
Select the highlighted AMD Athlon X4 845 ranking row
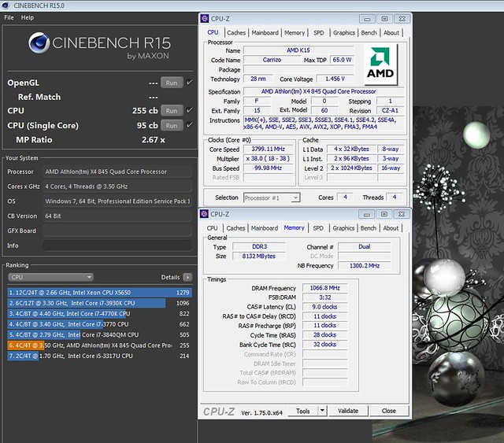(x=100, y=345)
